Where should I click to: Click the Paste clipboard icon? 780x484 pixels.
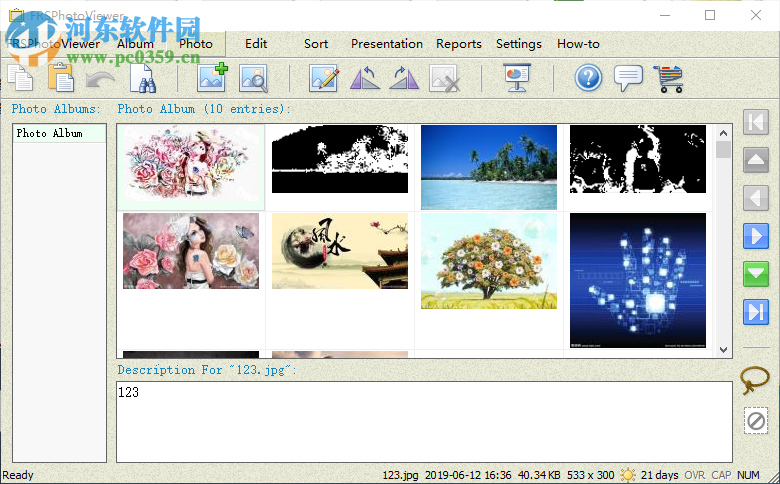(x=61, y=78)
